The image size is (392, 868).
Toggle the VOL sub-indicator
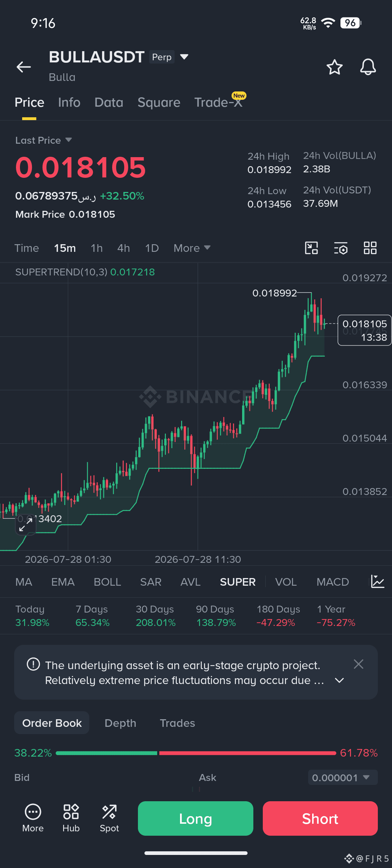click(x=286, y=582)
